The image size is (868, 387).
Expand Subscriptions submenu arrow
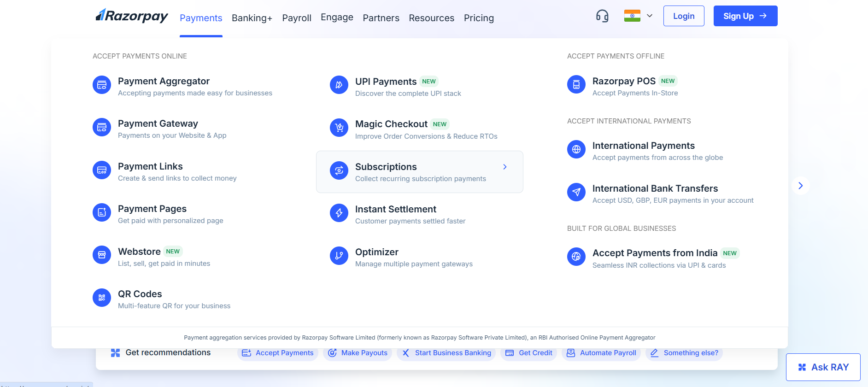505,167
